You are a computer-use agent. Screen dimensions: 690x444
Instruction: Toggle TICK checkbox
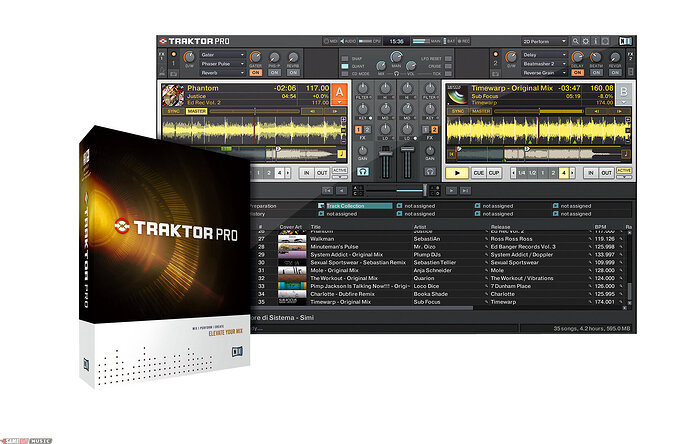[448, 74]
